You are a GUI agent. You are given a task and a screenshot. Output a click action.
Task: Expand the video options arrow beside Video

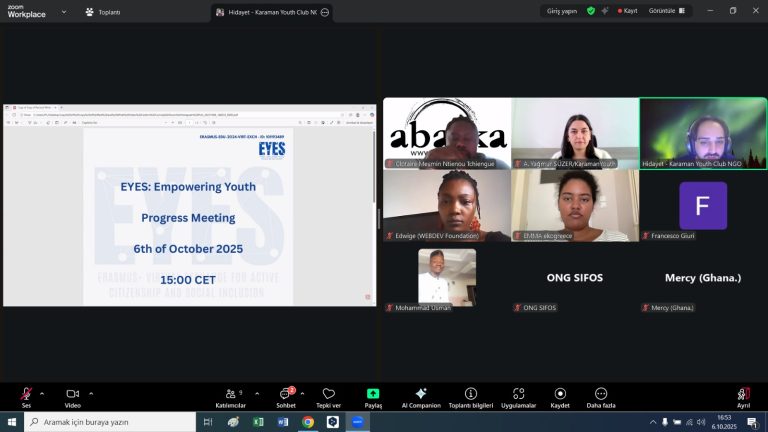pos(91,393)
